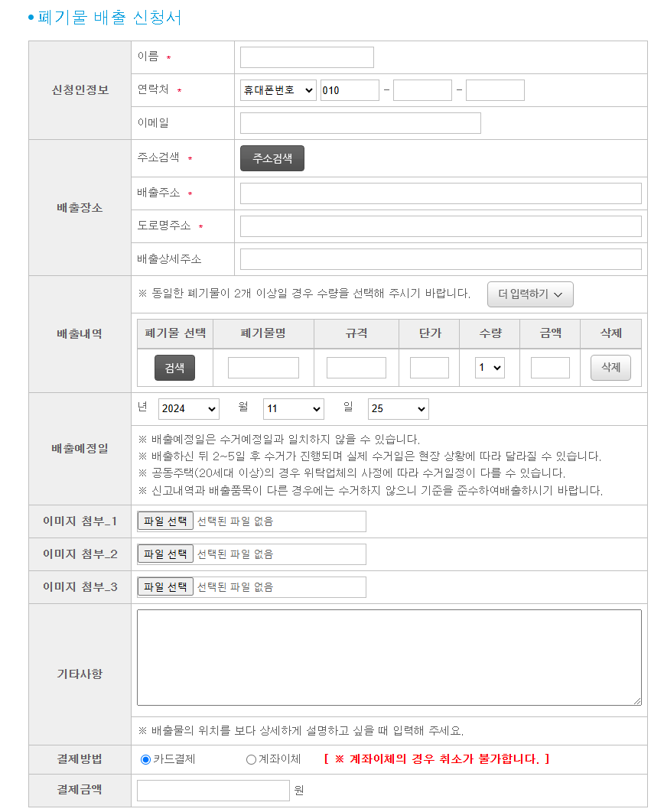This screenshot has height=812, width=664.
Task: Click the 수량 column header
Action: coord(490,333)
